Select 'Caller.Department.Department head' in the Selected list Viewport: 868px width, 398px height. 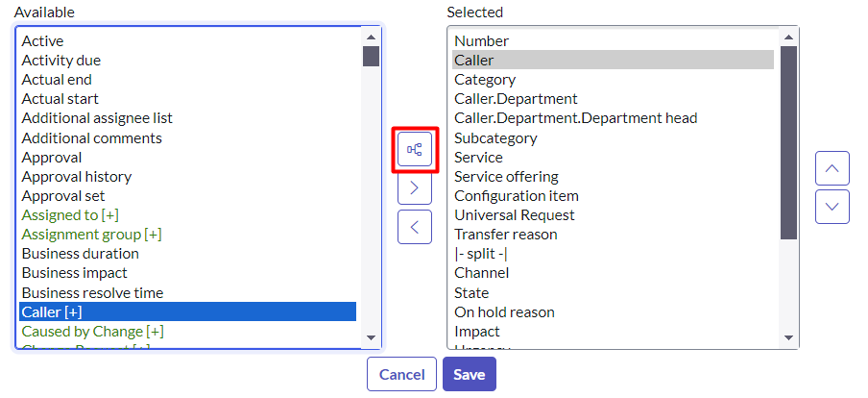(x=575, y=118)
